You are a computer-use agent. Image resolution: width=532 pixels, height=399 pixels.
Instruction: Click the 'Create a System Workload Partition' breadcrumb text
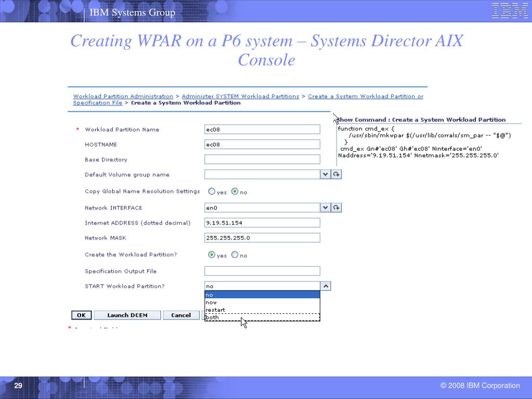[x=185, y=103]
